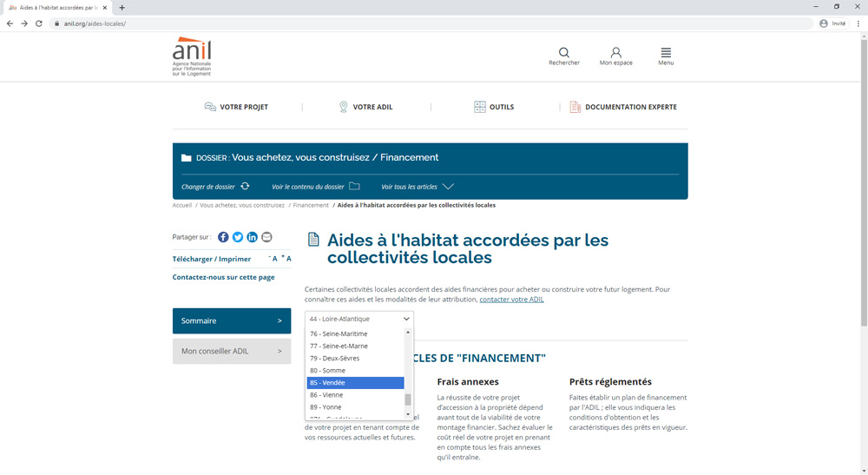The height and width of the screenshot is (475, 868).
Task: Click Contactez-nous sur cette page
Action: (x=223, y=277)
